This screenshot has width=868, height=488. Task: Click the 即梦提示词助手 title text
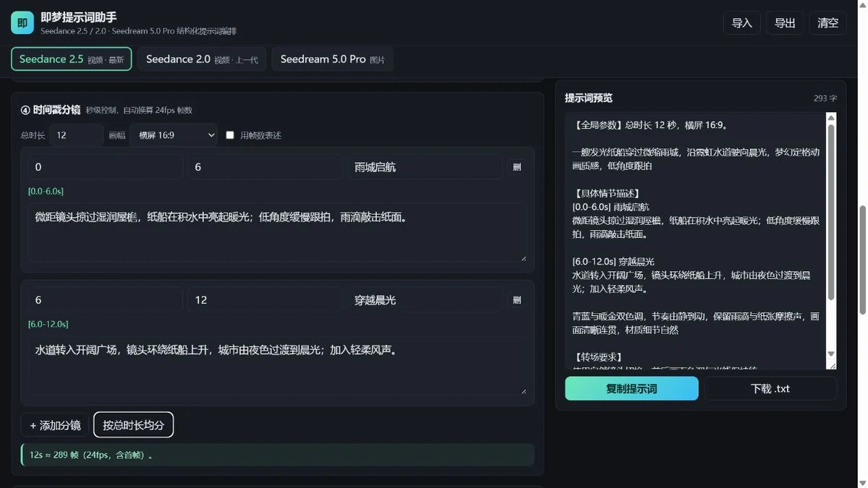(x=79, y=17)
